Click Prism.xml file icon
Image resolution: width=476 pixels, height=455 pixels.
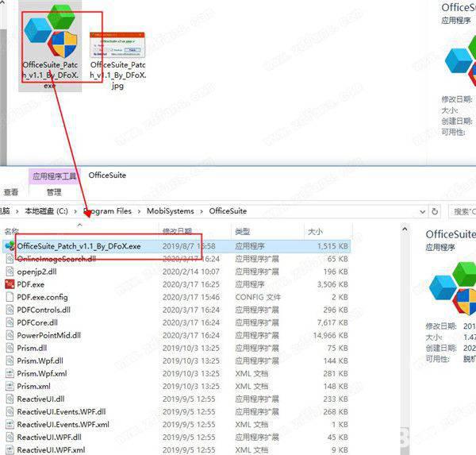[10, 386]
